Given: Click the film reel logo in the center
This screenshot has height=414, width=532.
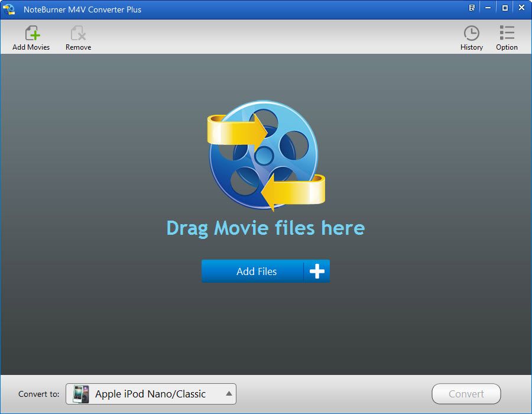Looking at the screenshot, I should pyautogui.click(x=266, y=156).
